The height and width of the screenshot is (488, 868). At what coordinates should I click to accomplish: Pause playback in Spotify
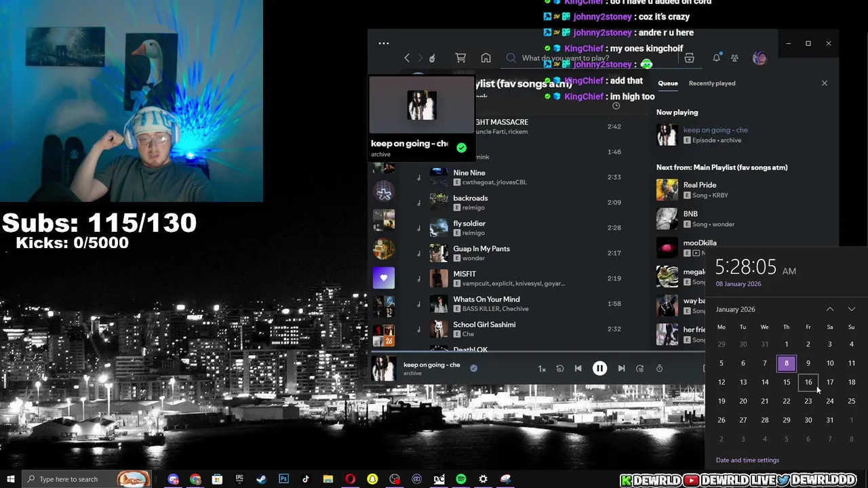pyautogui.click(x=599, y=368)
